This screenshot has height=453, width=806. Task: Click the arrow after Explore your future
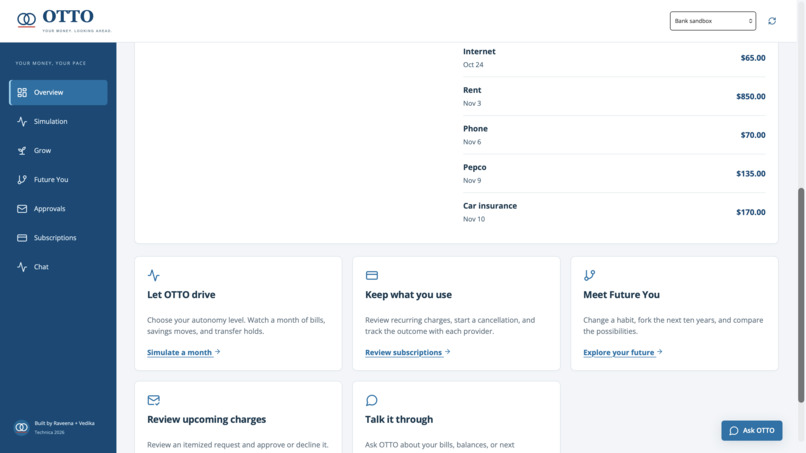[x=660, y=352]
